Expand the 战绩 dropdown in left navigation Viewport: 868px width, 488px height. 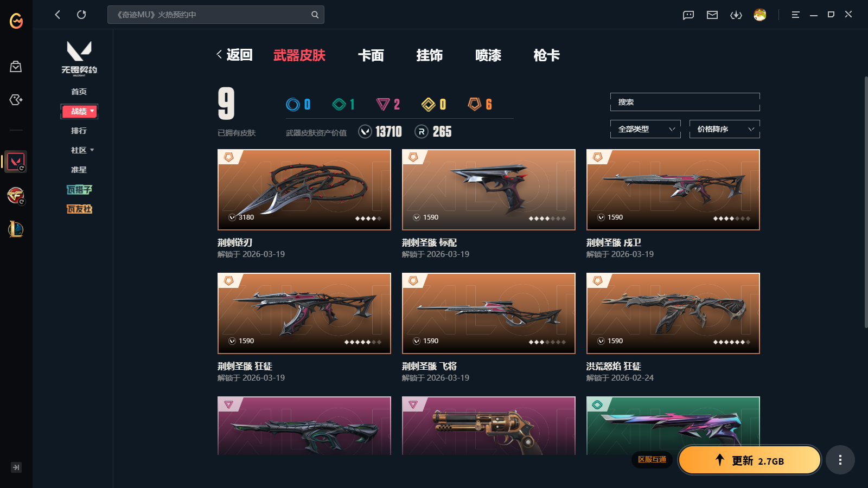[x=79, y=111]
